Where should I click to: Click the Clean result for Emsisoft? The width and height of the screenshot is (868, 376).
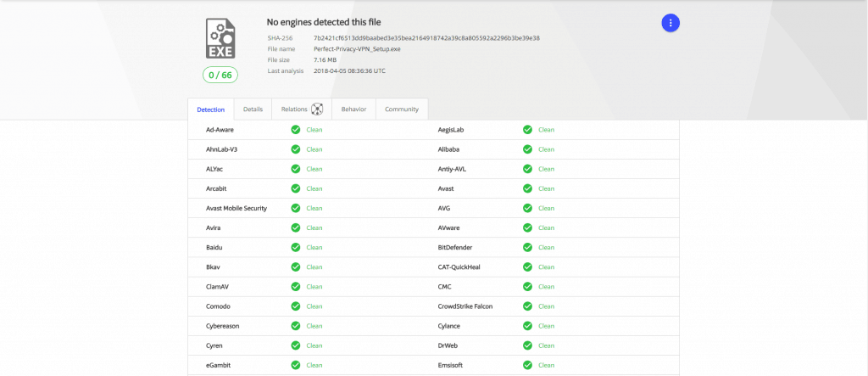click(x=547, y=365)
